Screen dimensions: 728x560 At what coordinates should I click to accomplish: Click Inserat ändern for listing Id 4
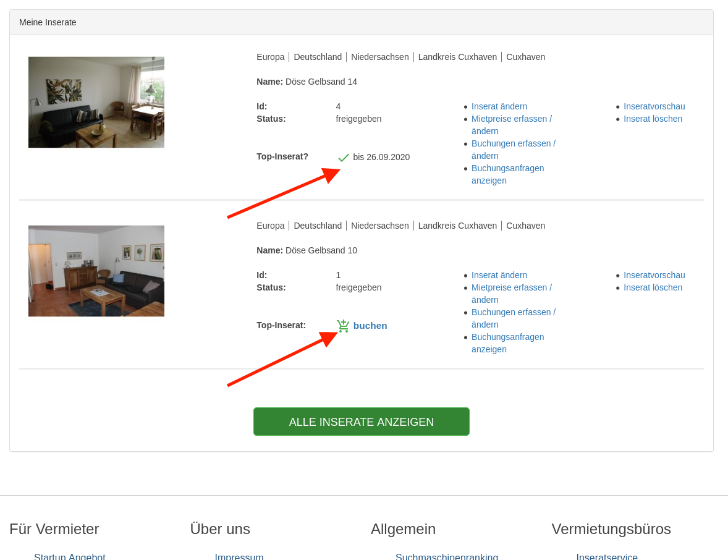pyautogui.click(x=499, y=106)
